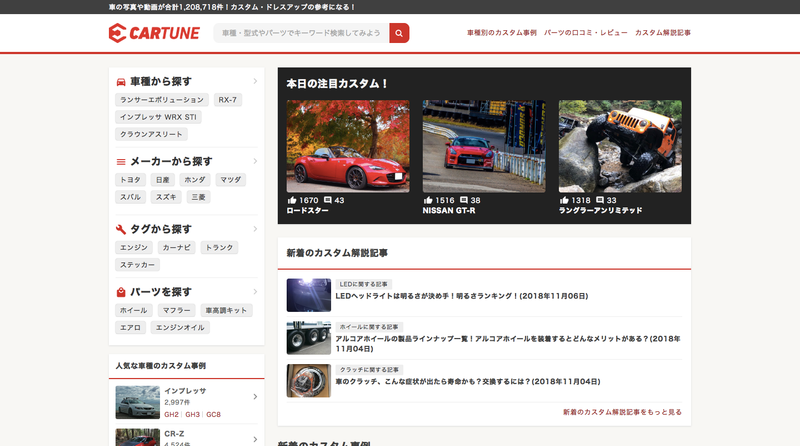The height and width of the screenshot is (446, 800).
Task: Select the RX-7 tag
Action: [x=228, y=100]
